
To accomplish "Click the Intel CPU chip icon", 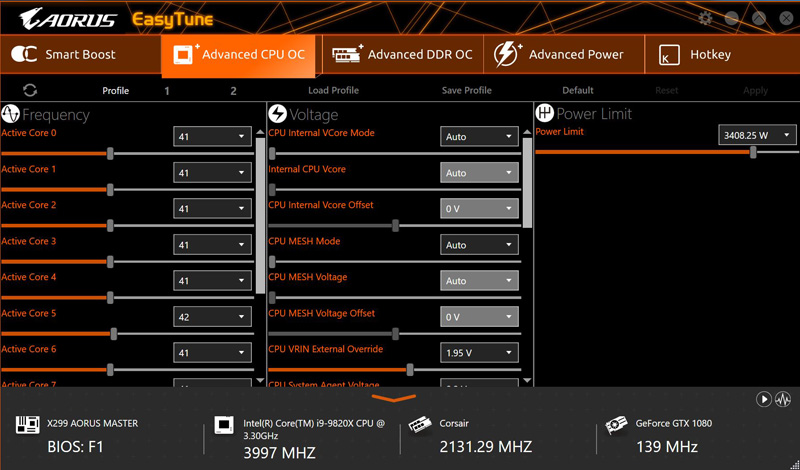I will point(223,425).
